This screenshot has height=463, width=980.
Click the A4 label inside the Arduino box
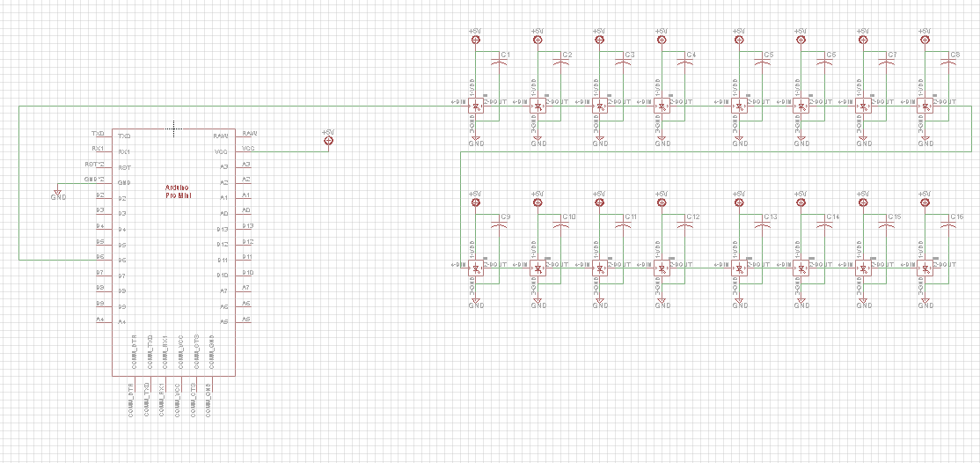(x=122, y=322)
